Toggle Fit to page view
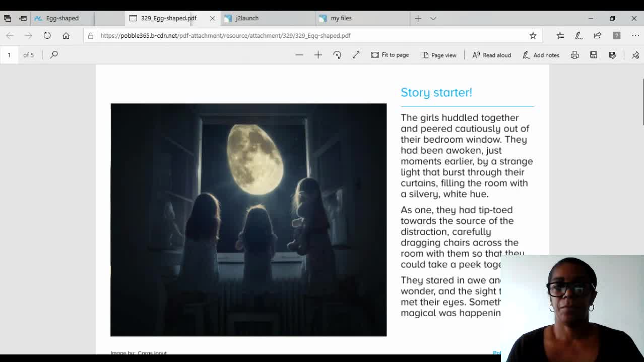 [390, 55]
